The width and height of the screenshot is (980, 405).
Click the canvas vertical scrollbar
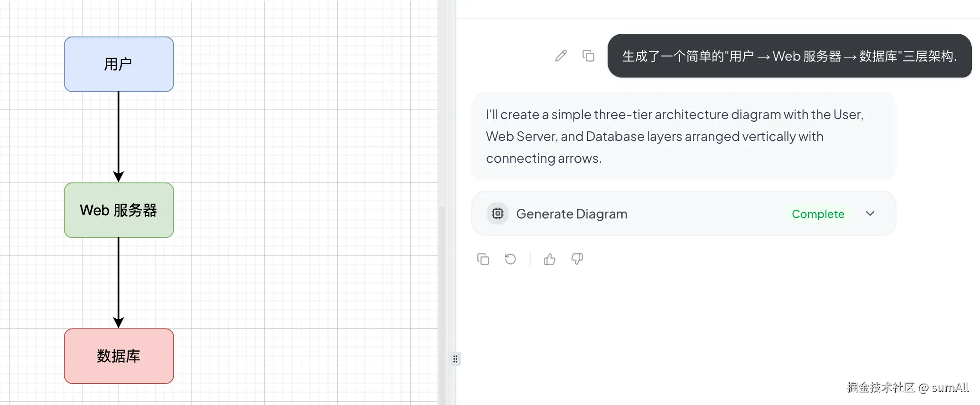tap(442, 306)
